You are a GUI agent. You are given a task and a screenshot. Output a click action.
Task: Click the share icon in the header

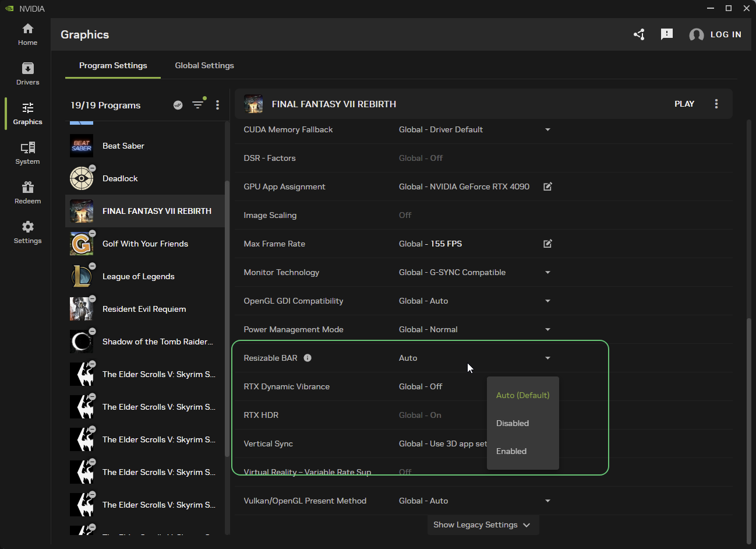pos(639,34)
